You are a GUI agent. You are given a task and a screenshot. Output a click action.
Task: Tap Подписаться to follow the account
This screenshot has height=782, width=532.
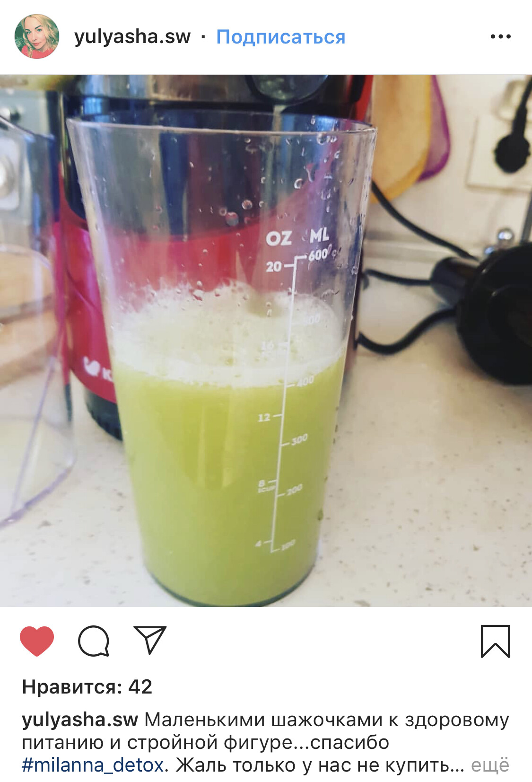281,37
